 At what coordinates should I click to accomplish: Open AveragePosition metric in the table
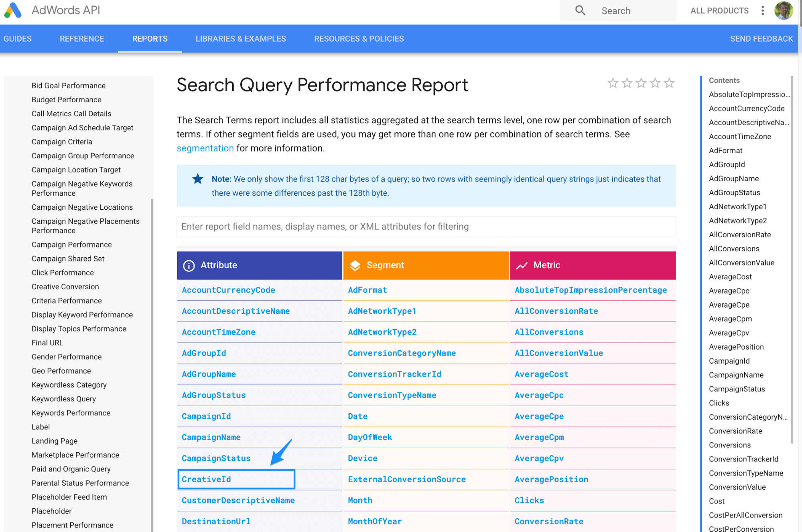click(551, 479)
